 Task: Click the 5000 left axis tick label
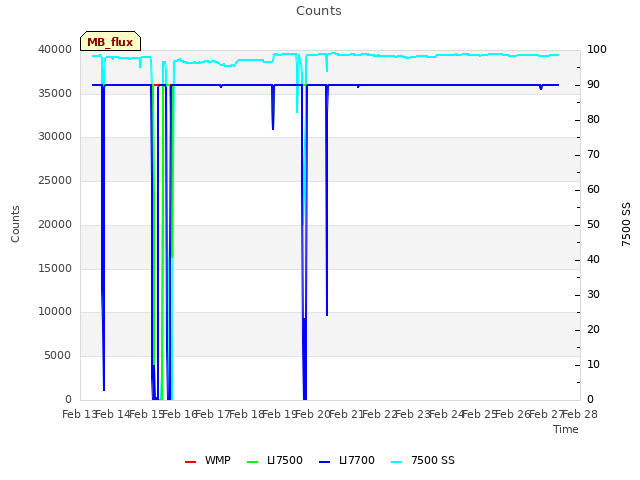[x=58, y=356]
